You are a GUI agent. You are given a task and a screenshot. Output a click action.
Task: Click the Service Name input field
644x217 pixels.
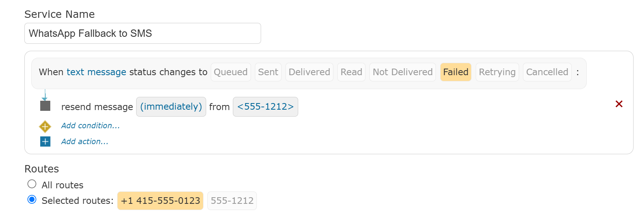click(143, 33)
